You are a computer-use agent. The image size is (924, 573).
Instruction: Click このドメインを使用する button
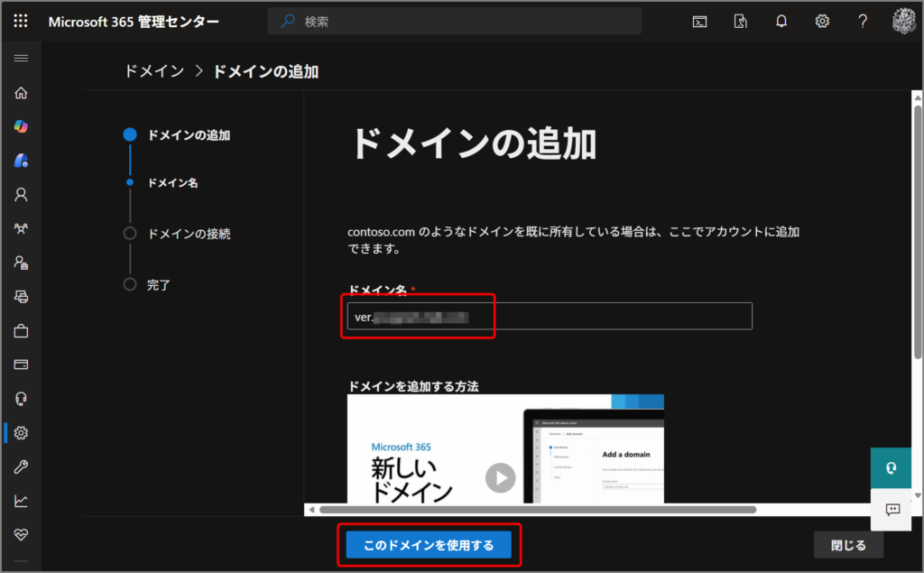click(x=429, y=545)
